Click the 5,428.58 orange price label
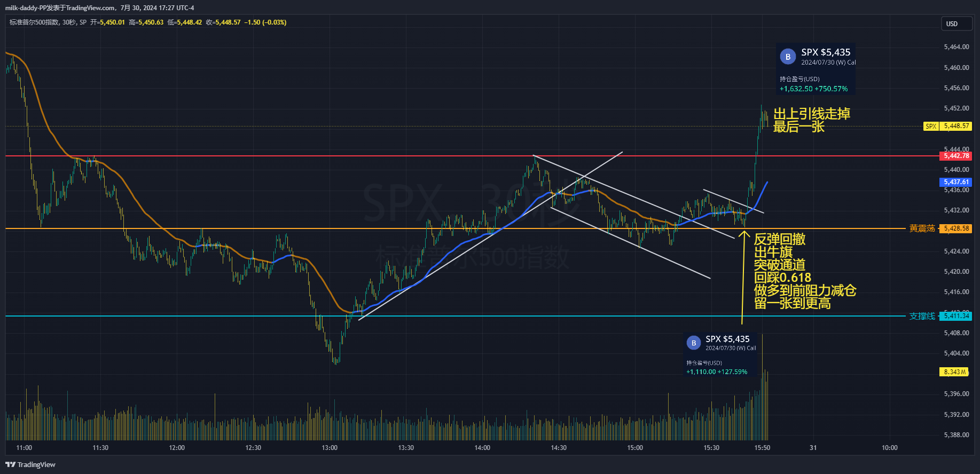The height and width of the screenshot is (474, 980). 956,228
